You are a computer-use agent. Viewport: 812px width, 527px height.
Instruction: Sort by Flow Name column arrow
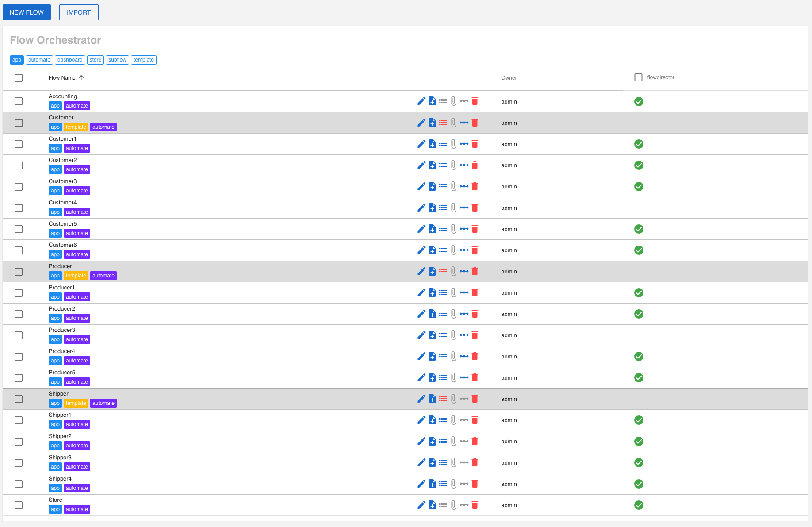point(81,77)
